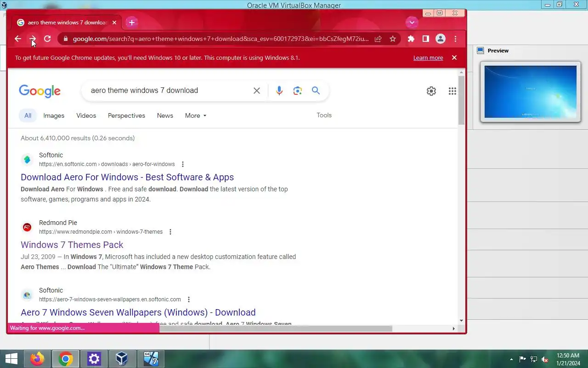588x368 pixels.
Task: Click the VirtualBox Preview thumbnail
Action: tap(530, 92)
